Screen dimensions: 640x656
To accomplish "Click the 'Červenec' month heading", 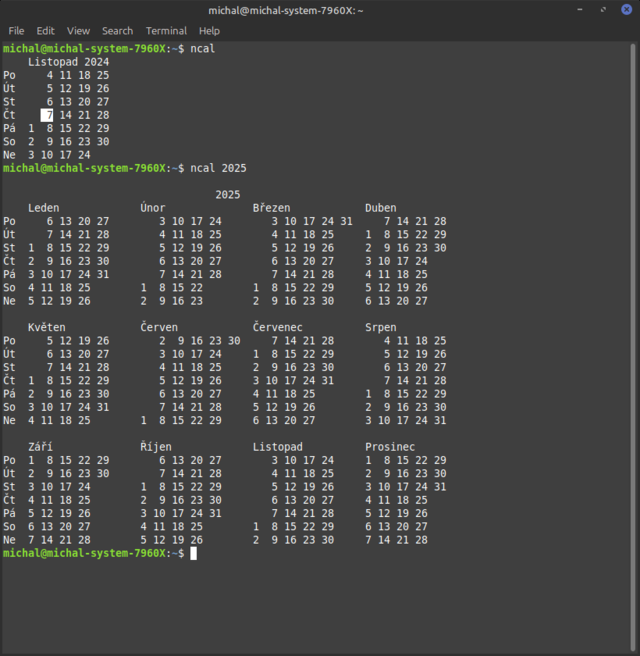I will tap(277, 327).
